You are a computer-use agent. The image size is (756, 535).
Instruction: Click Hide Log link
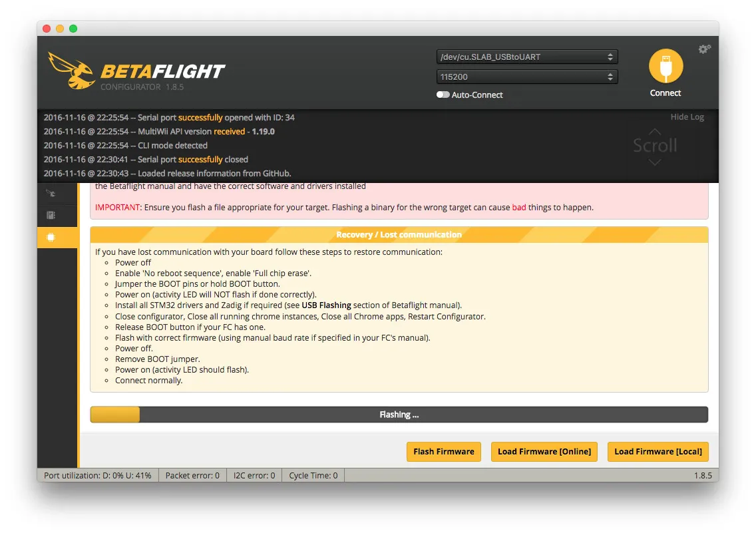[x=687, y=117]
